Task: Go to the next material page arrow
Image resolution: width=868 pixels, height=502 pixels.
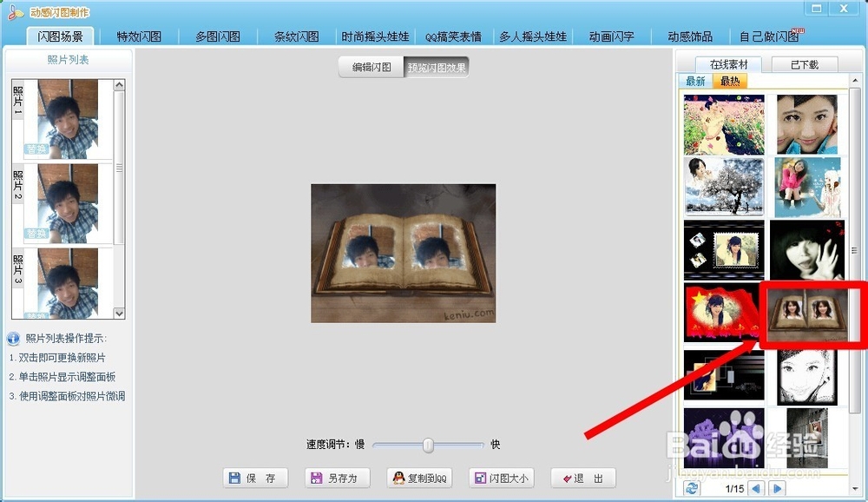Action: click(777, 488)
